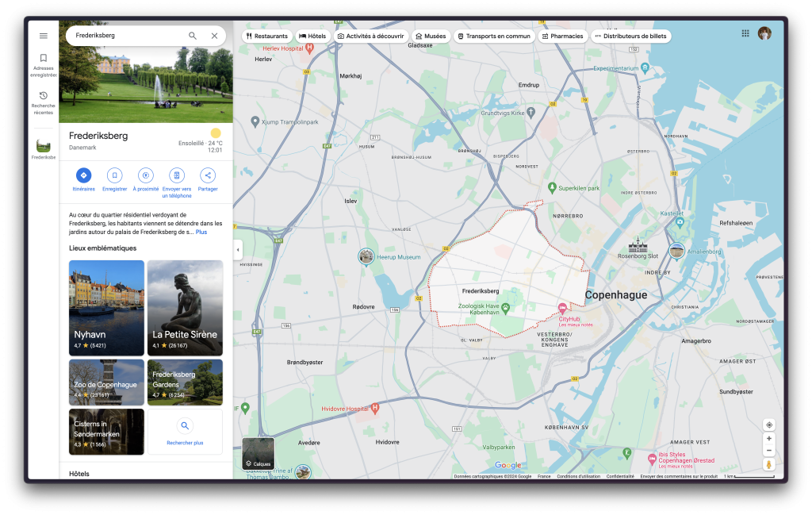Click the search magnifier icon
This screenshot has width=812, height=515.
coord(193,36)
